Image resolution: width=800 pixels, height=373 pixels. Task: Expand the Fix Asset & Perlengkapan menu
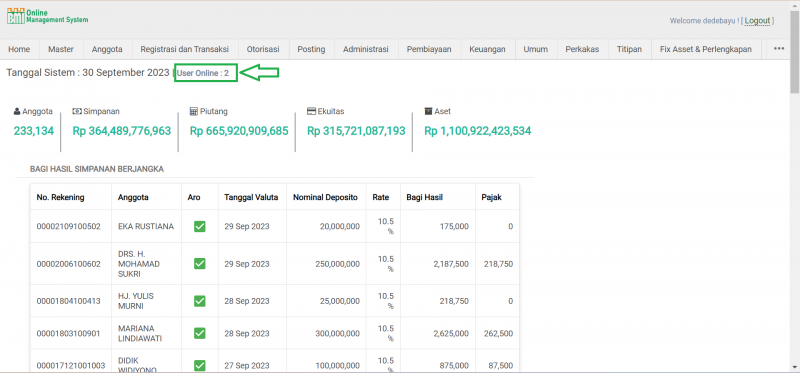click(706, 49)
